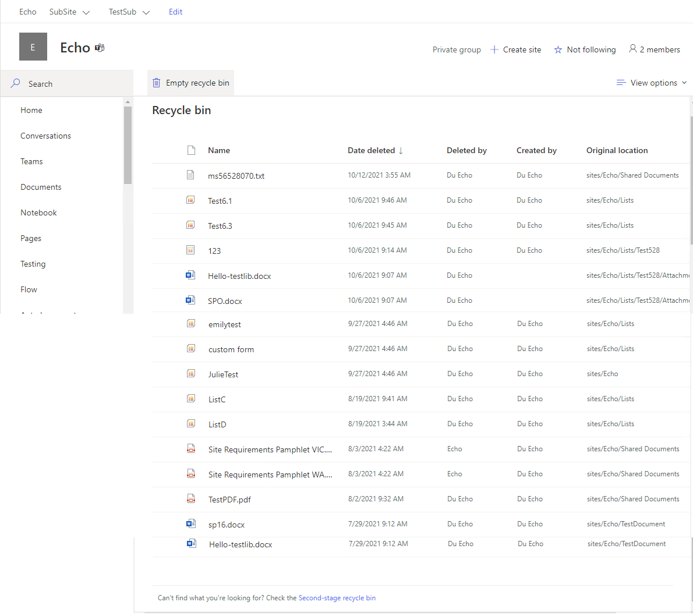Click the Word icon beside SPO.docx
The width and height of the screenshot is (693, 616).
click(190, 300)
